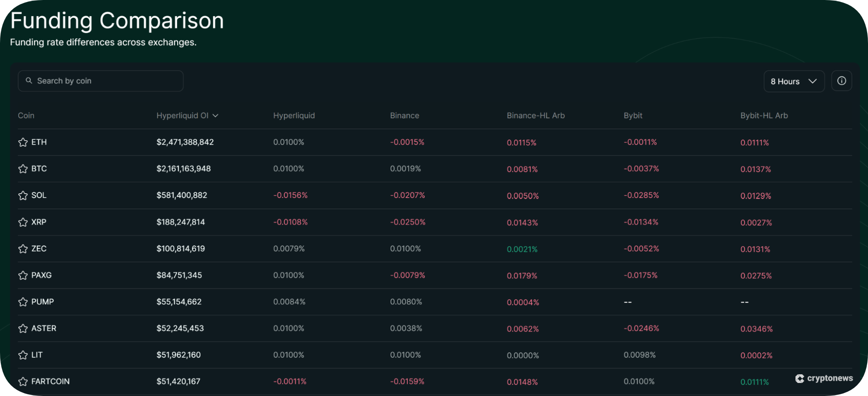Click the $188,247,814 open interest value

tap(181, 222)
